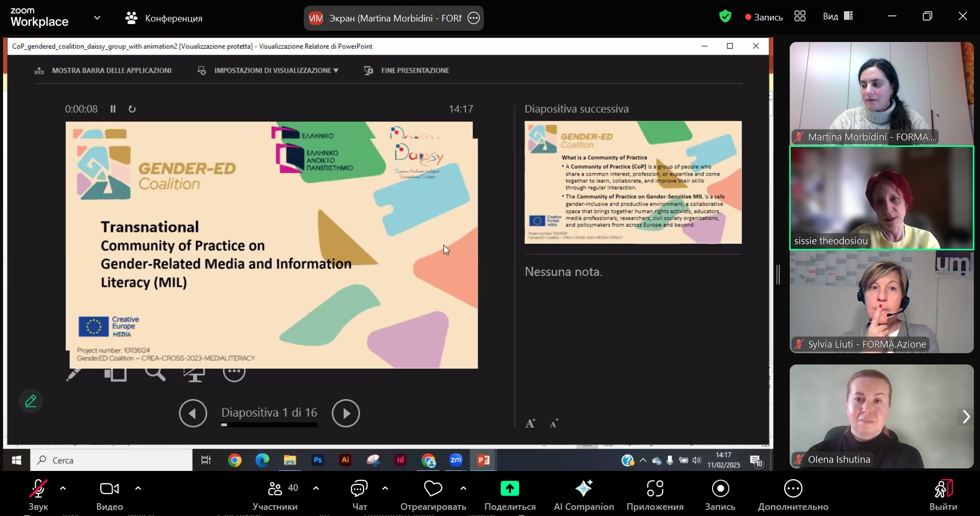The height and width of the screenshot is (516, 980).
Task: Open the see all slides grid view
Action: (x=116, y=374)
